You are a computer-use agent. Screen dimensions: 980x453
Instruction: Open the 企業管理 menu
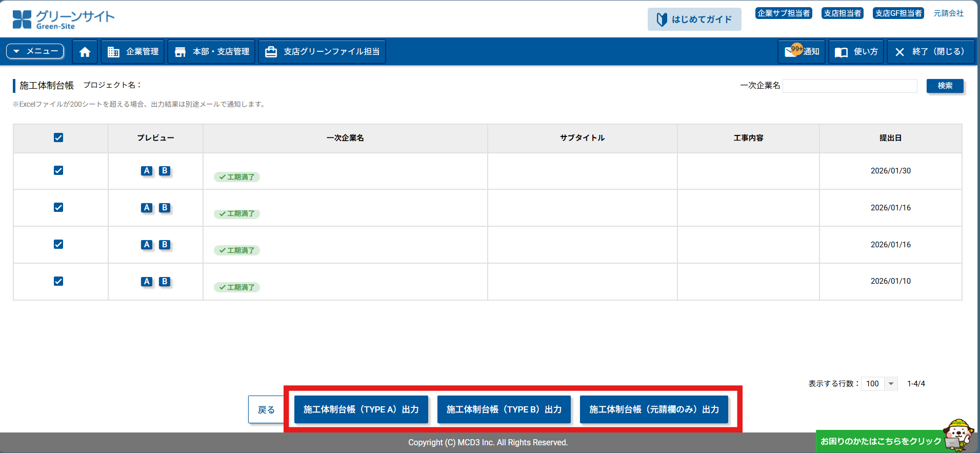(133, 52)
